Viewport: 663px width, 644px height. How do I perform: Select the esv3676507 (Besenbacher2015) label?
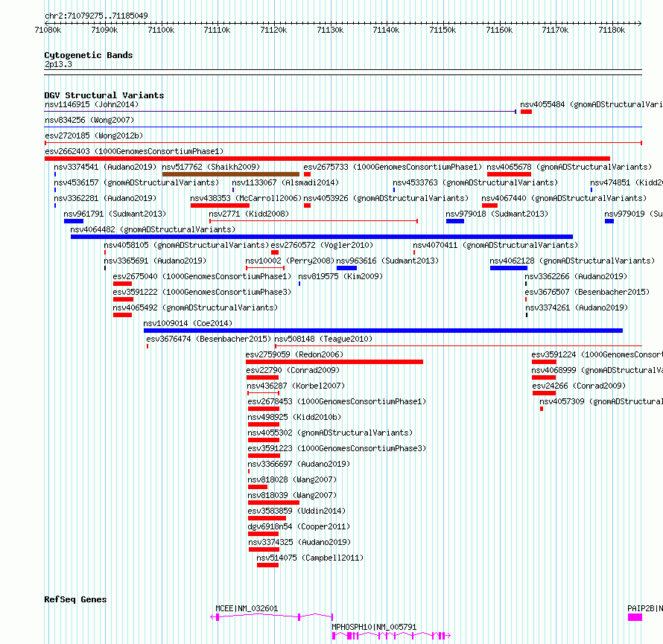[x=587, y=292]
